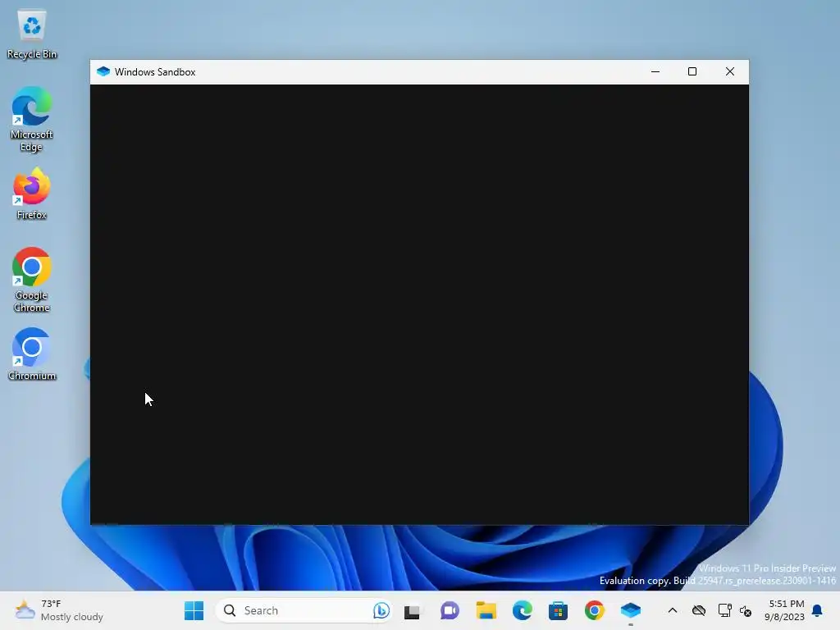Viewport: 840px width, 630px height.
Task: Launch Microsoft Edge from the taskbar
Action: point(523,610)
